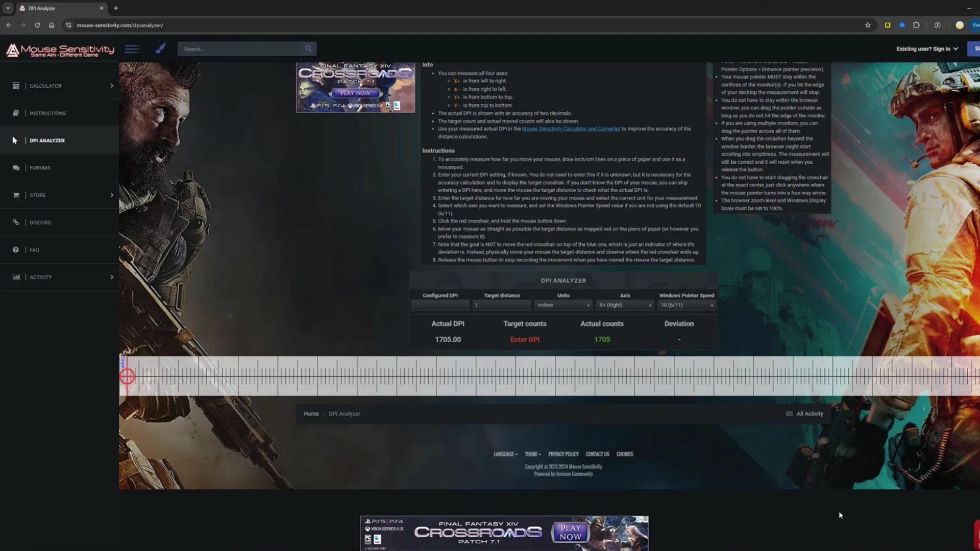The height and width of the screenshot is (551, 980).
Task: Click Powered by Invision Community link
Action: point(563,474)
